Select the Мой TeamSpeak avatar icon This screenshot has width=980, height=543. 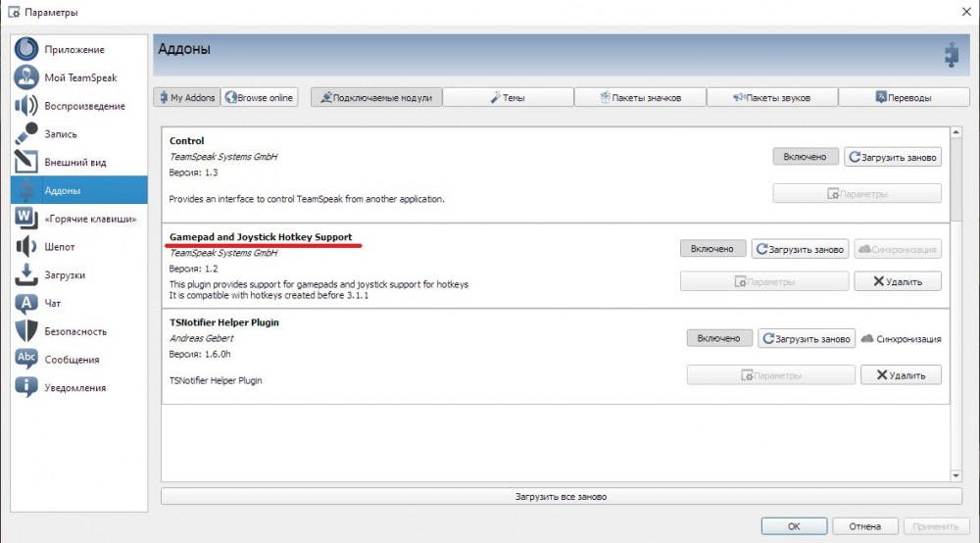tap(26, 77)
